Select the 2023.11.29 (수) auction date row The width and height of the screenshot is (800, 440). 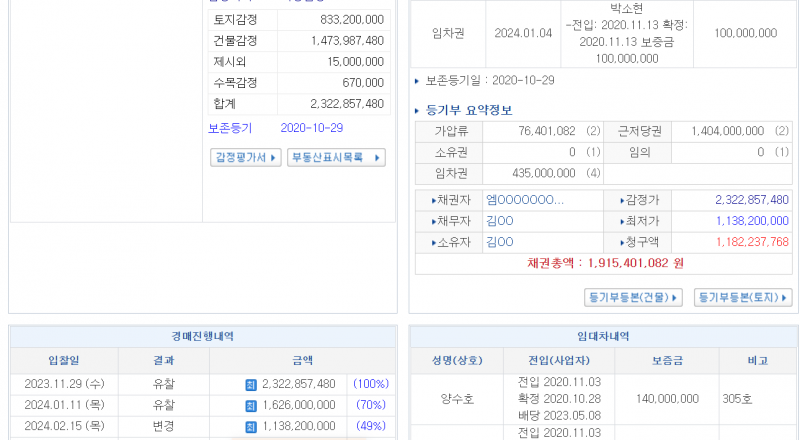pos(203,384)
